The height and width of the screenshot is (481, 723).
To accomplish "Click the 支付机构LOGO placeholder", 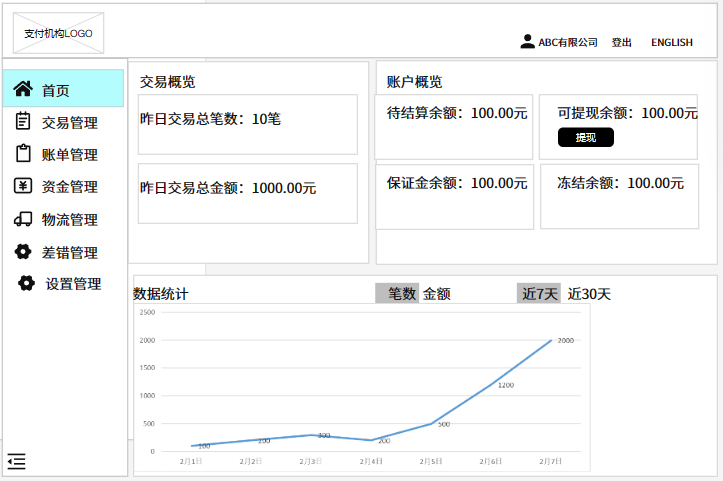I will [x=59, y=33].
